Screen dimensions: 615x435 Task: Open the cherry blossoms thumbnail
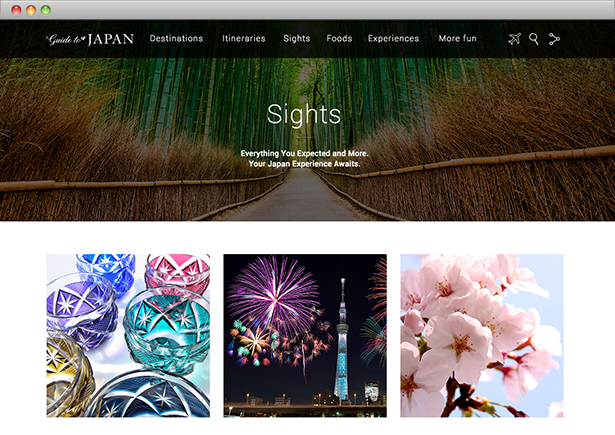[482, 336]
